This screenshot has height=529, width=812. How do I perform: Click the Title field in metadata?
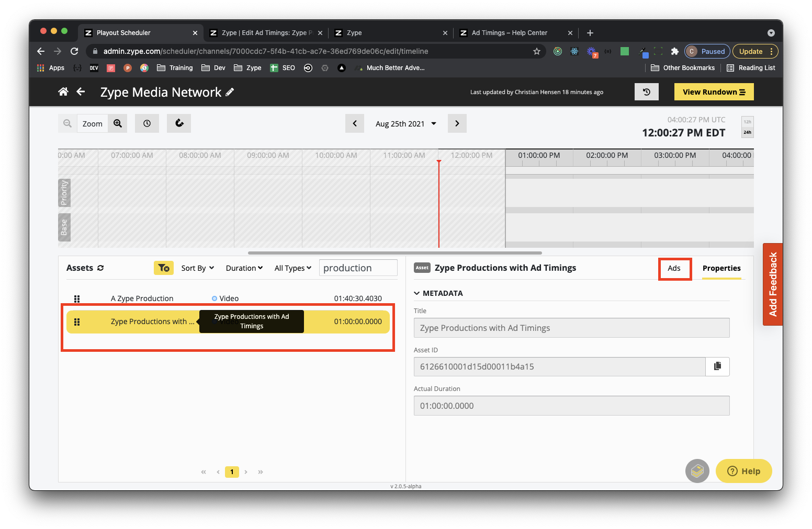(571, 328)
